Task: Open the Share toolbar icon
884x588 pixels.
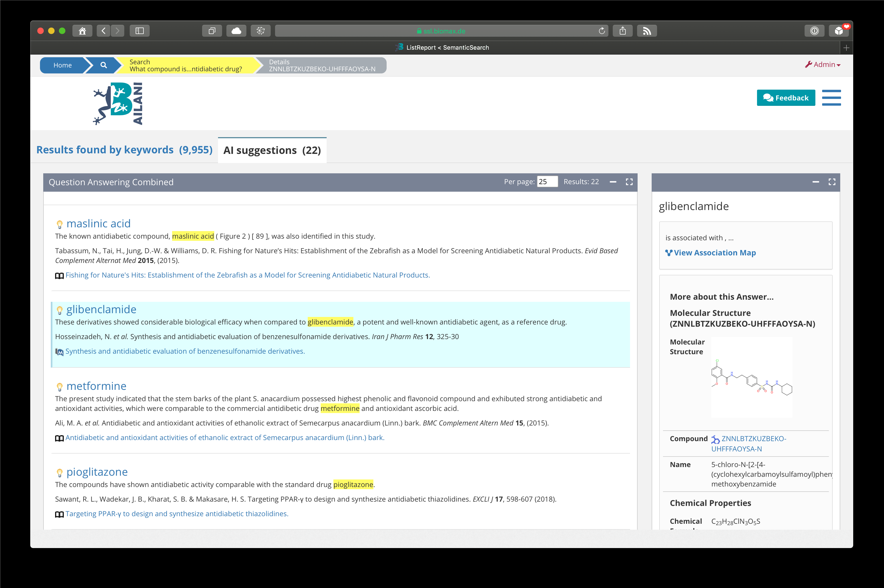Action: (622, 31)
